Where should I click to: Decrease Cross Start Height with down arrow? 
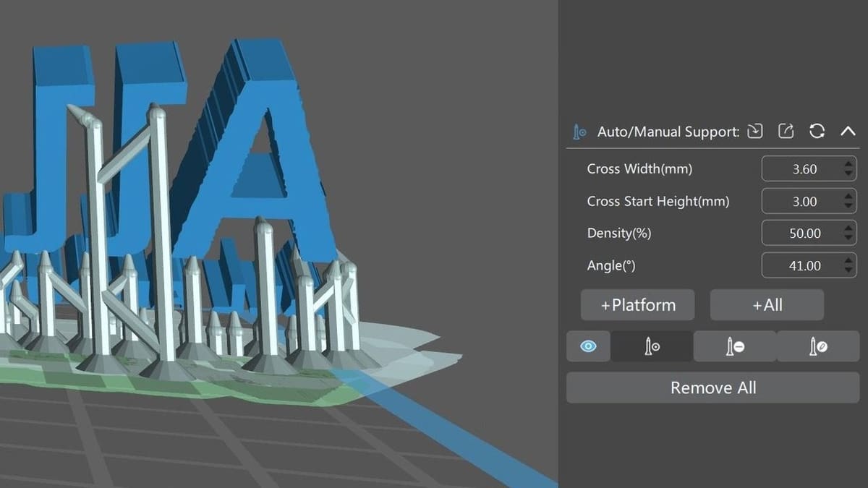point(849,207)
